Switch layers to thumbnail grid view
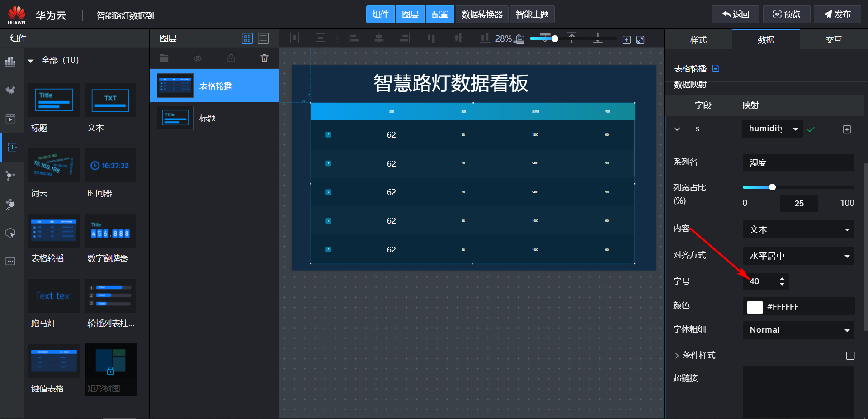 point(247,38)
